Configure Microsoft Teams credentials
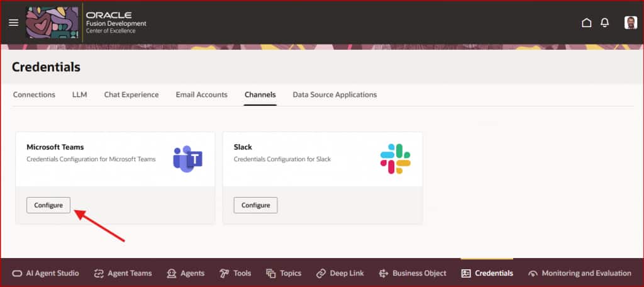This screenshot has width=644, height=287. pos(48,205)
